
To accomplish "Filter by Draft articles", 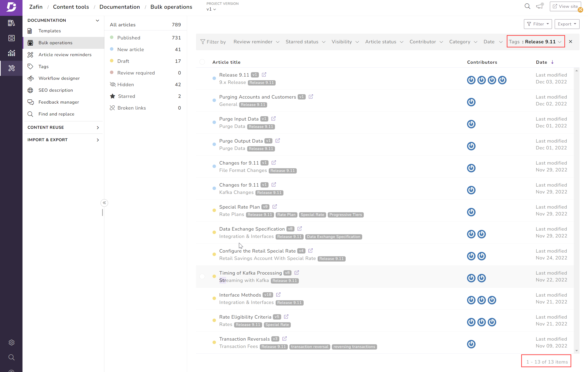I will (145, 61).
